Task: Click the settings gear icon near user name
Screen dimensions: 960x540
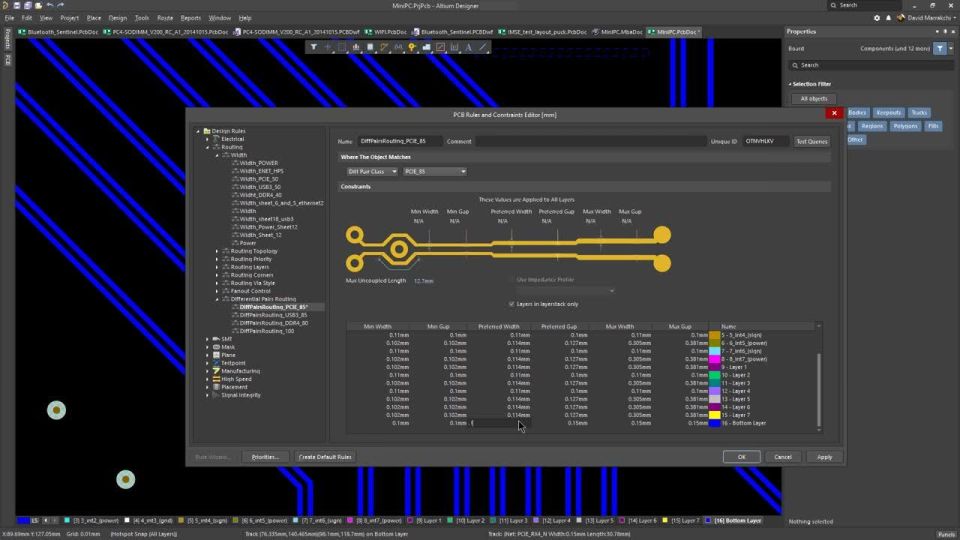Action: click(x=877, y=18)
